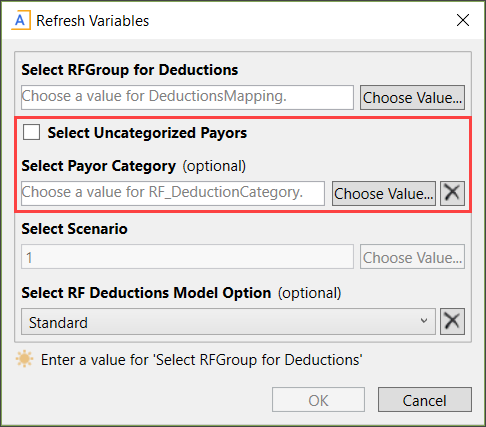
Task: Open Choose Value for RF_DeductionCategory
Action: (384, 193)
